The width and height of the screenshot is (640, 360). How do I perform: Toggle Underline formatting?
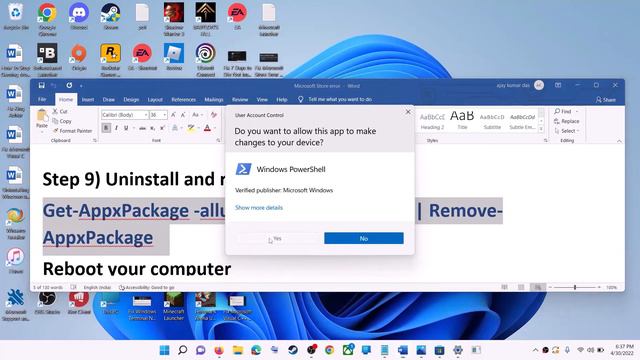(x=126, y=128)
